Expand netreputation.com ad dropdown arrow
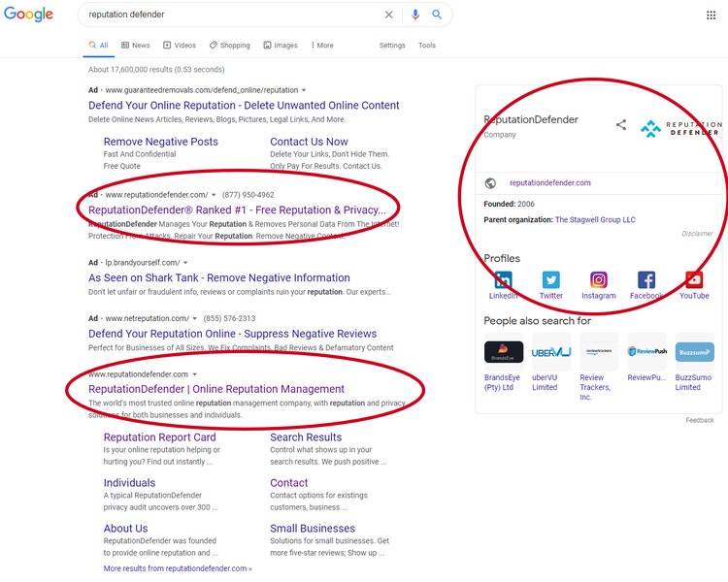 (194, 318)
